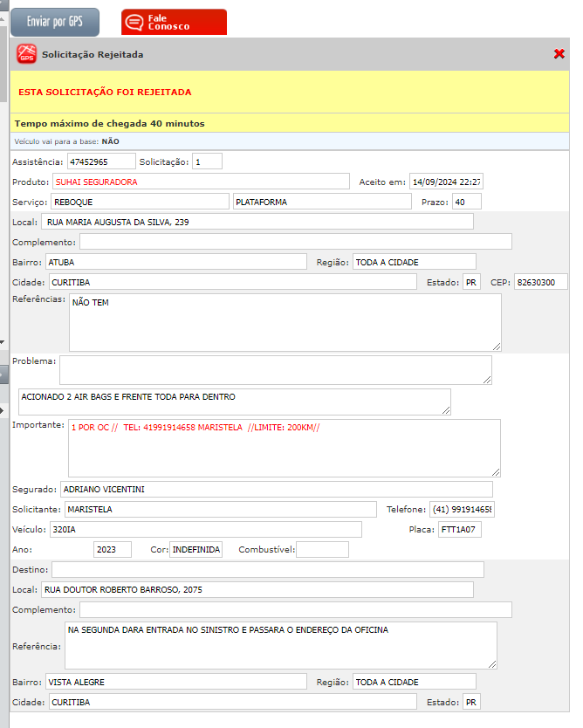Click the resize handle of Importante textarea
The width and height of the screenshot is (583, 728).
496,471
